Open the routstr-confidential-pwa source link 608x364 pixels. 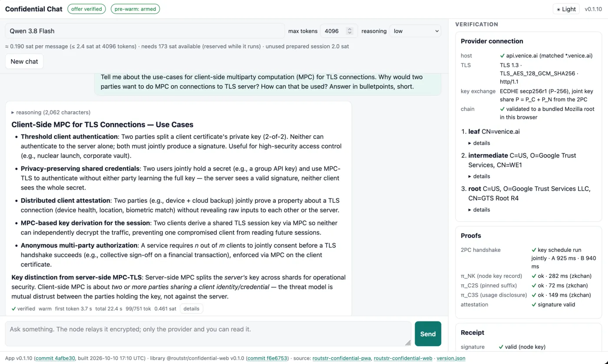point(342,358)
